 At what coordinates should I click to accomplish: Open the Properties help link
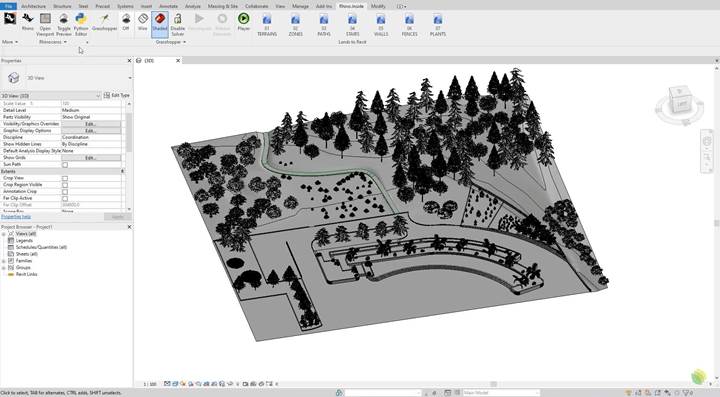pos(16,217)
